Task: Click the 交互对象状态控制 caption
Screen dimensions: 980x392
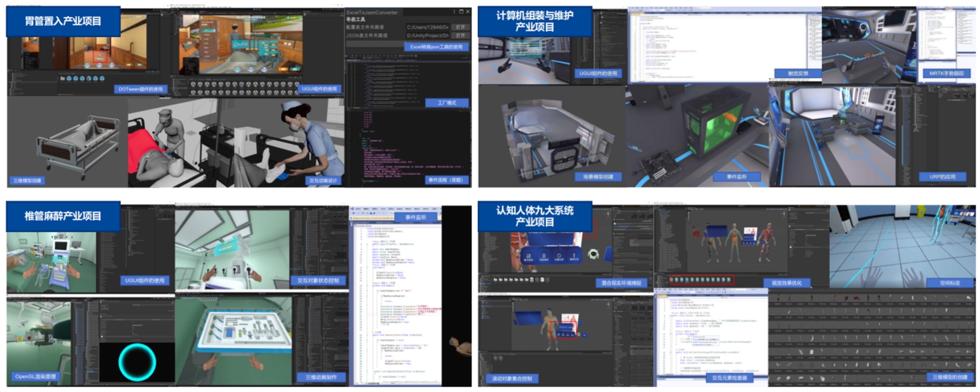Action: [x=318, y=280]
